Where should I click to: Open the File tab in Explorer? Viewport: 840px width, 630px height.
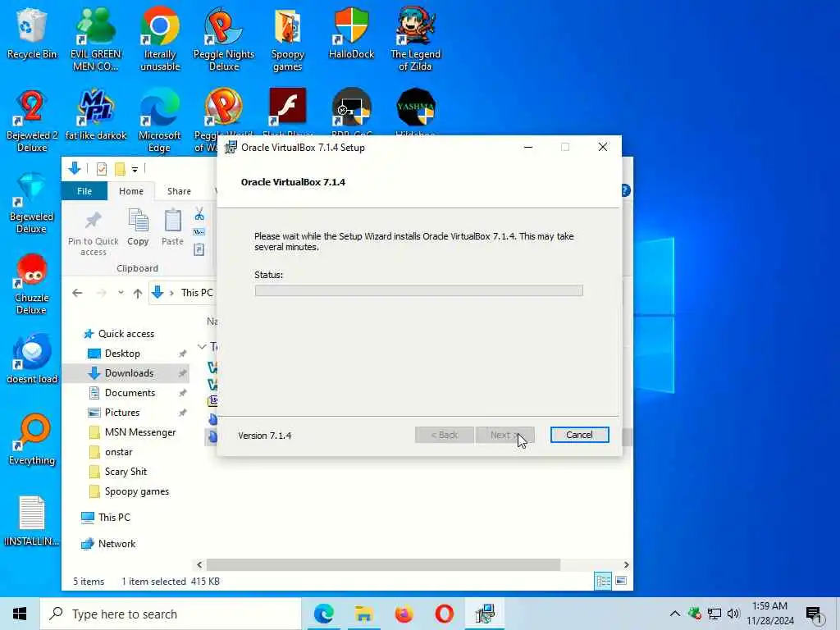tap(84, 191)
